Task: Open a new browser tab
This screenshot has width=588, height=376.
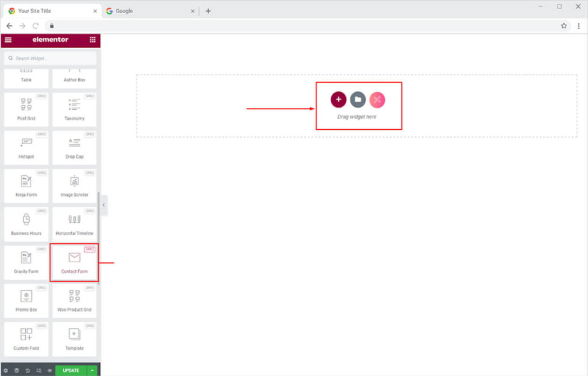Action: coord(208,11)
